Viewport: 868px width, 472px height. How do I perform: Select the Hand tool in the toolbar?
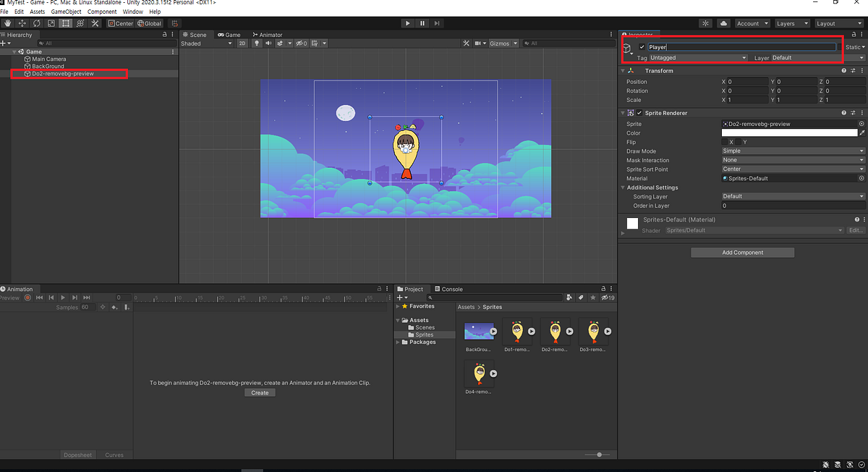click(x=8, y=23)
